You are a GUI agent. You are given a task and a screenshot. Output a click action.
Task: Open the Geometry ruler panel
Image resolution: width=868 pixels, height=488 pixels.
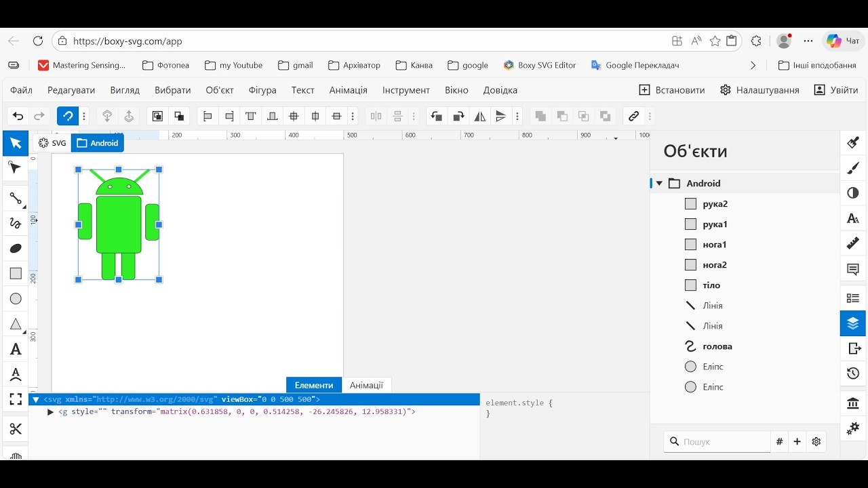coord(853,243)
